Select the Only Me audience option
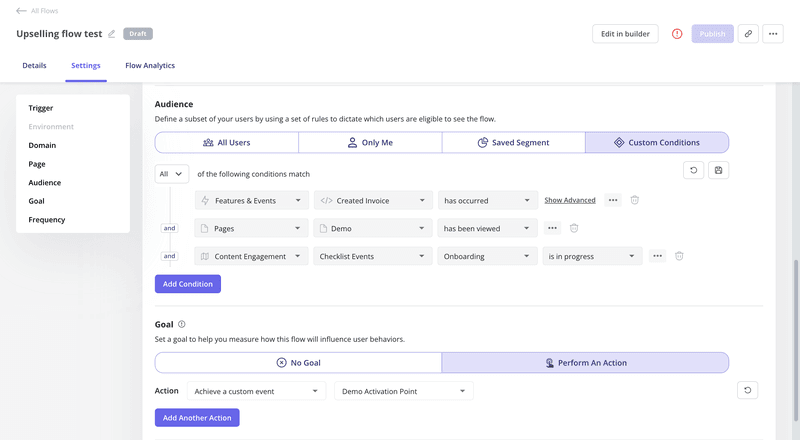 370,142
